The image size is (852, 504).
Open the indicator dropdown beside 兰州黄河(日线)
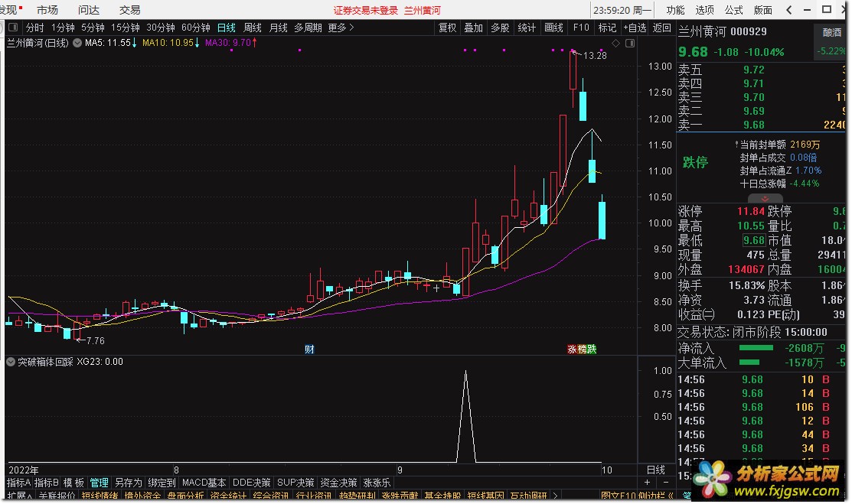tap(77, 42)
